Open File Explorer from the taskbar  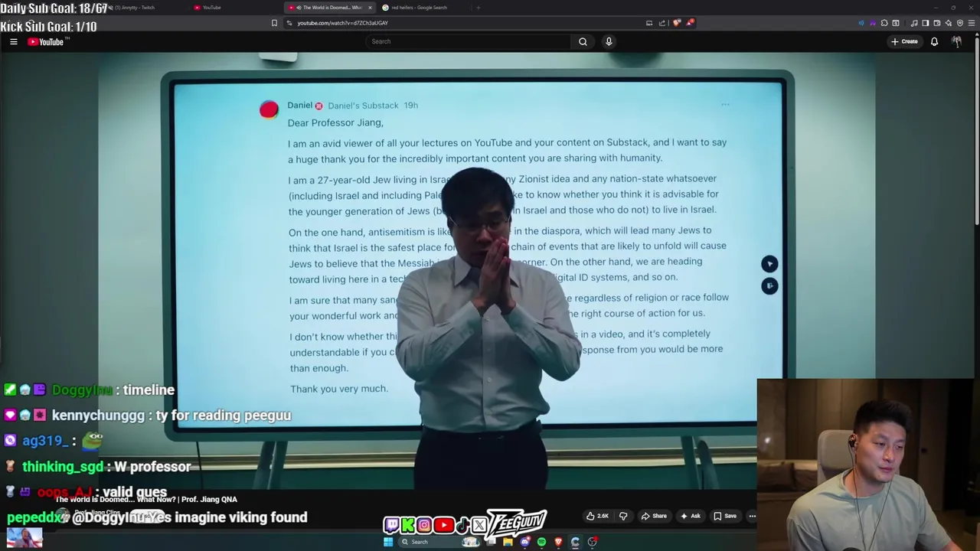508,542
